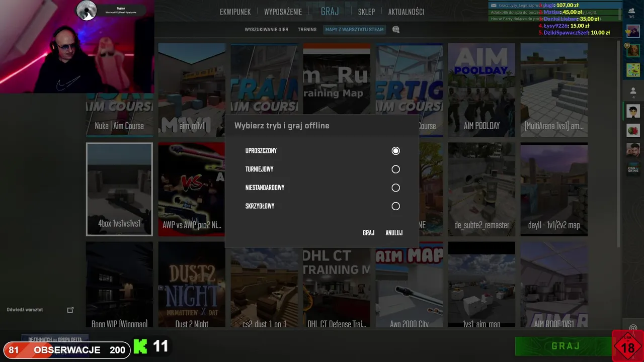Select the AIM POOLDAY map thumbnail
This screenshot has height=362, width=644.
point(481,90)
